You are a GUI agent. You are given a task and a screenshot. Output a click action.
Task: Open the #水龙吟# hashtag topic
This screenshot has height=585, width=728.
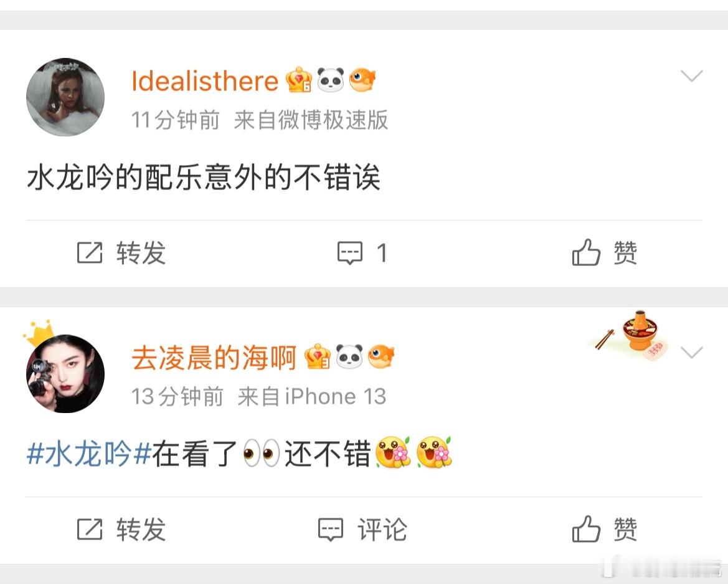point(89,454)
